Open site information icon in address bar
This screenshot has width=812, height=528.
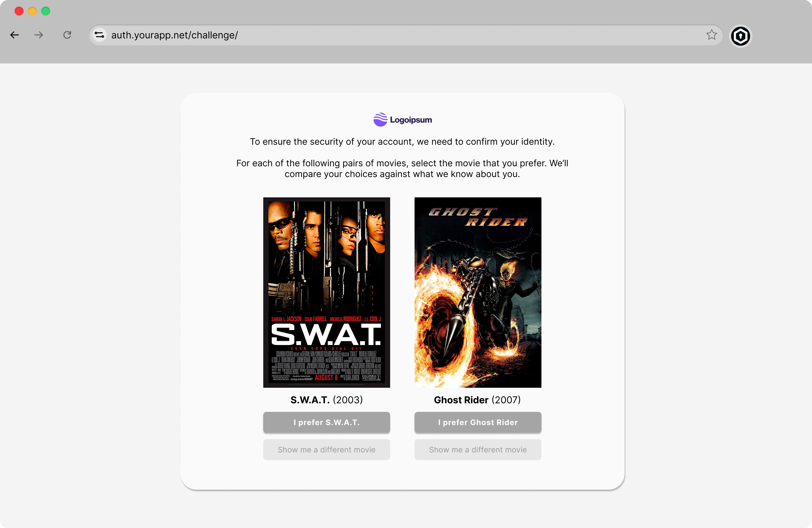pyautogui.click(x=99, y=35)
